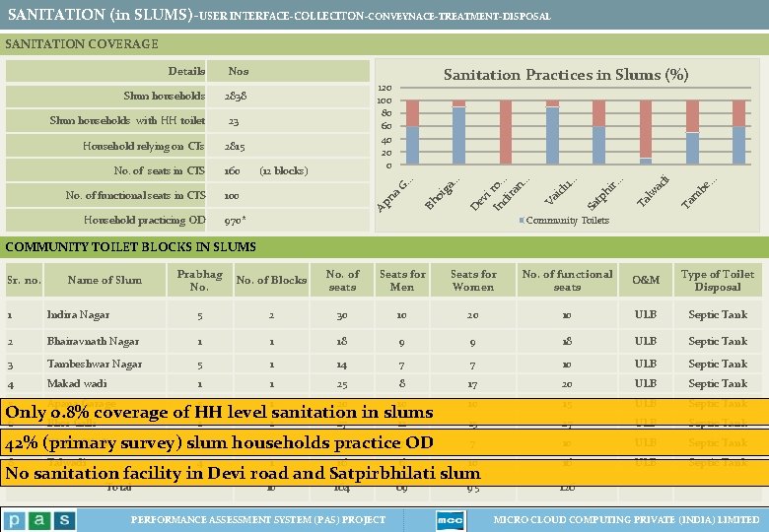Screen dimensions: 769x532
Task: Select 'Household relying on CTs' label
Action: [x=144, y=146]
